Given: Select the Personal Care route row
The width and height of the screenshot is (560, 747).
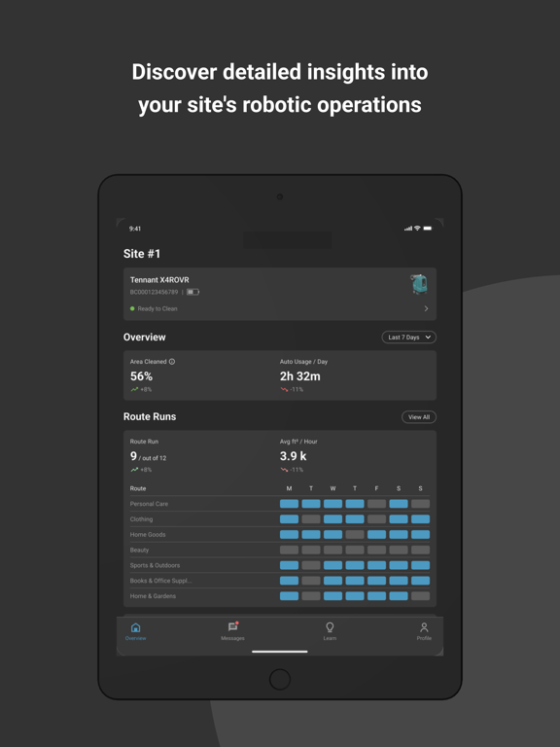Looking at the screenshot, I should (x=280, y=504).
